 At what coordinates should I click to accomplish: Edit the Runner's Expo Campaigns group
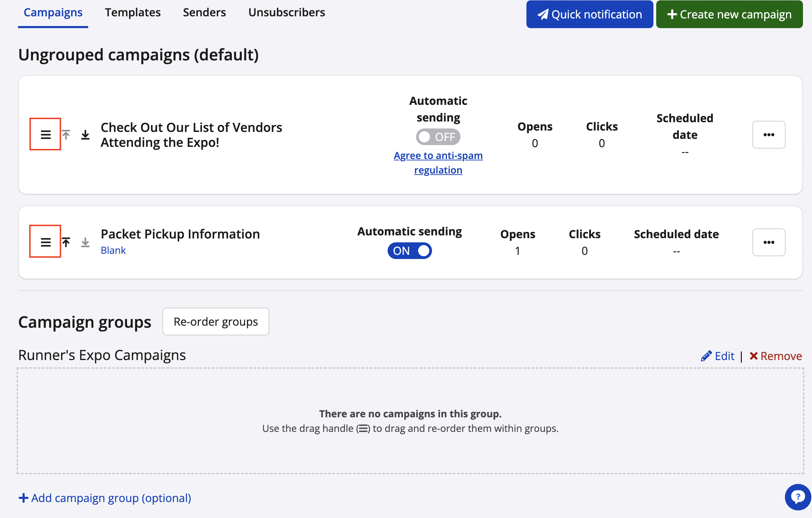(x=718, y=356)
